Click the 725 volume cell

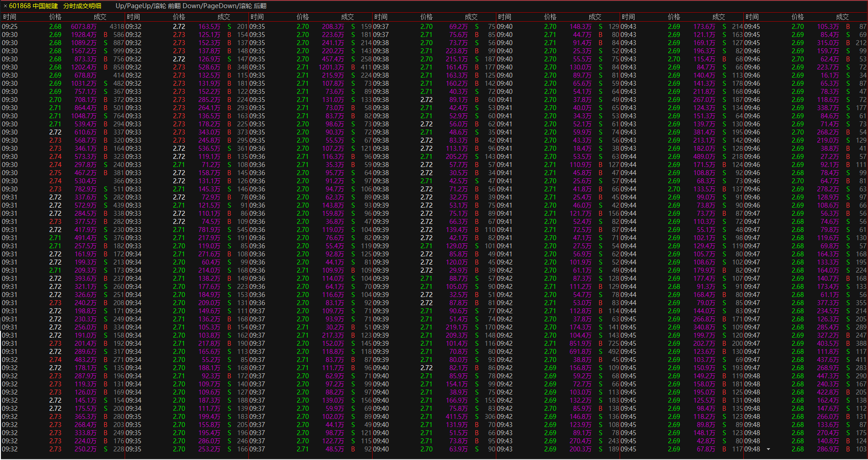[x=614, y=344]
